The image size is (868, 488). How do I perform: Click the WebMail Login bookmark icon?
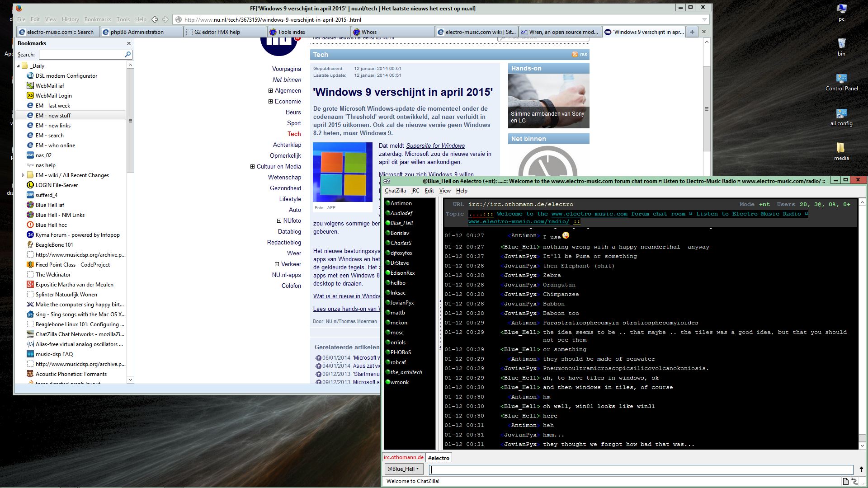(x=30, y=96)
